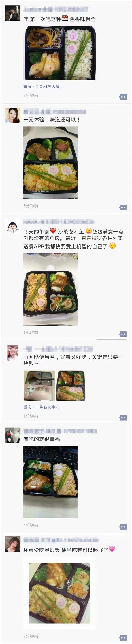132x644 pixels.
Task: Open comment menu on the 1小时前 post
Action: click(x=123, y=334)
